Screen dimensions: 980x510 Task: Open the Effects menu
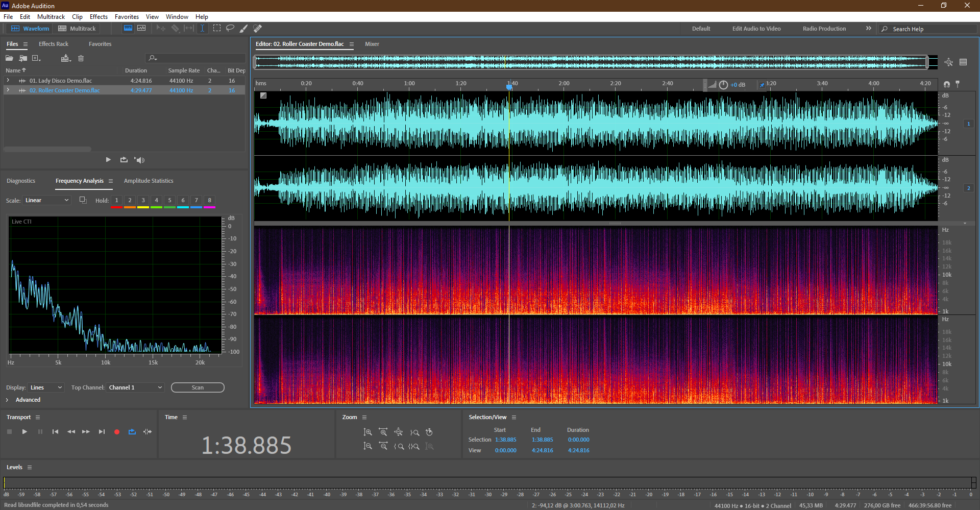99,17
